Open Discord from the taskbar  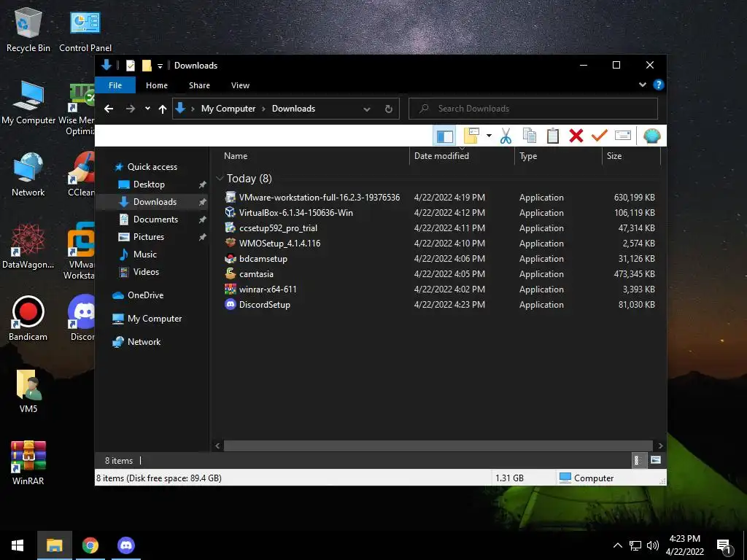pyautogui.click(x=125, y=545)
